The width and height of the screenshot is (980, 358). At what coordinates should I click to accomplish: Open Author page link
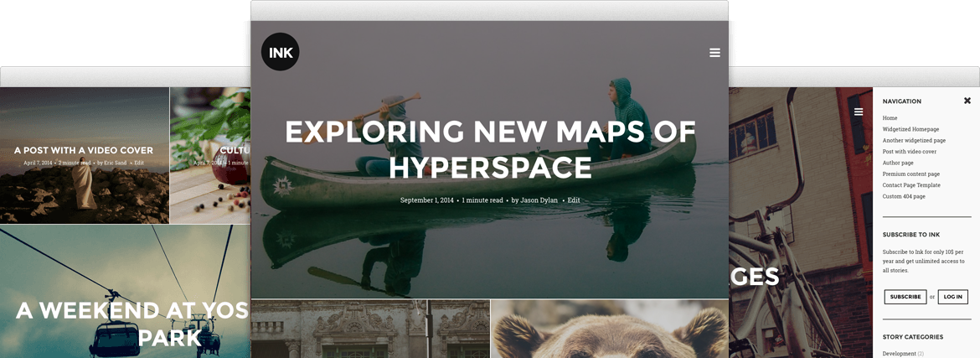point(898,163)
